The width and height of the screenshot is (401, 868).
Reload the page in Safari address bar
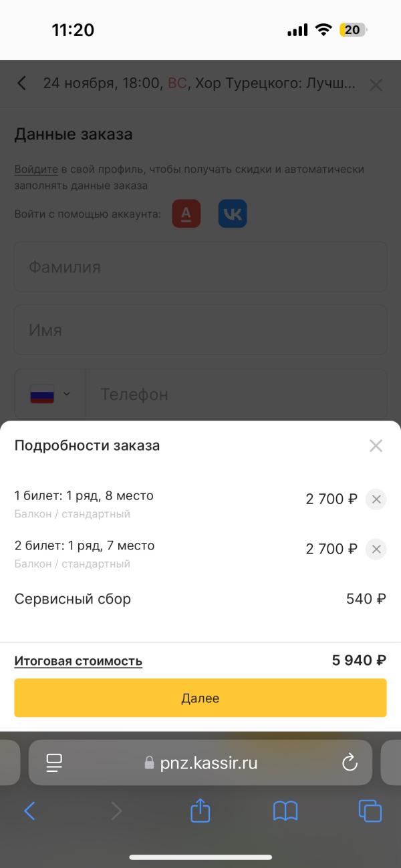click(350, 763)
